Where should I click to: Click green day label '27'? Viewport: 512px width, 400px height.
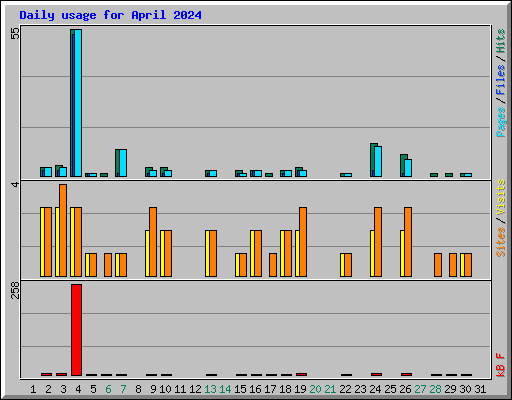click(x=420, y=389)
